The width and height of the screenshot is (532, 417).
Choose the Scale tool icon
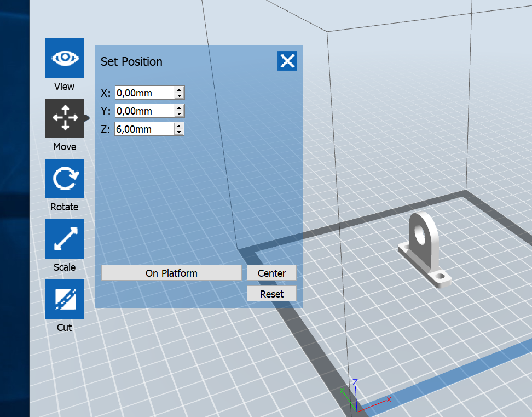tap(65, 239)
